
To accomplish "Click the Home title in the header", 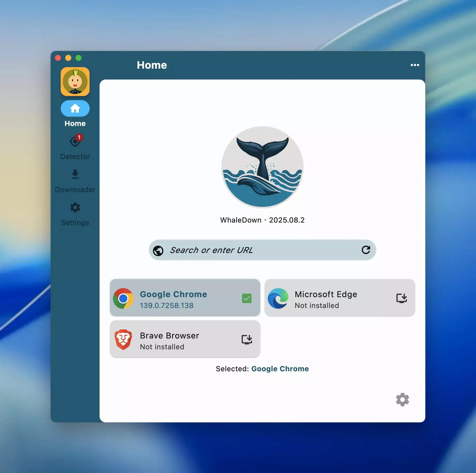I will [x=152, y=65].
